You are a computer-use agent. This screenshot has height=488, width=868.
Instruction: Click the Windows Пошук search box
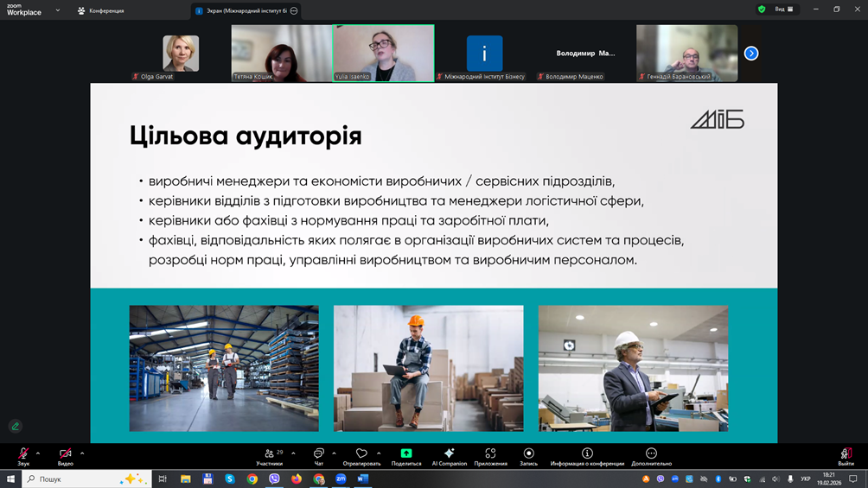pos(78,478)
